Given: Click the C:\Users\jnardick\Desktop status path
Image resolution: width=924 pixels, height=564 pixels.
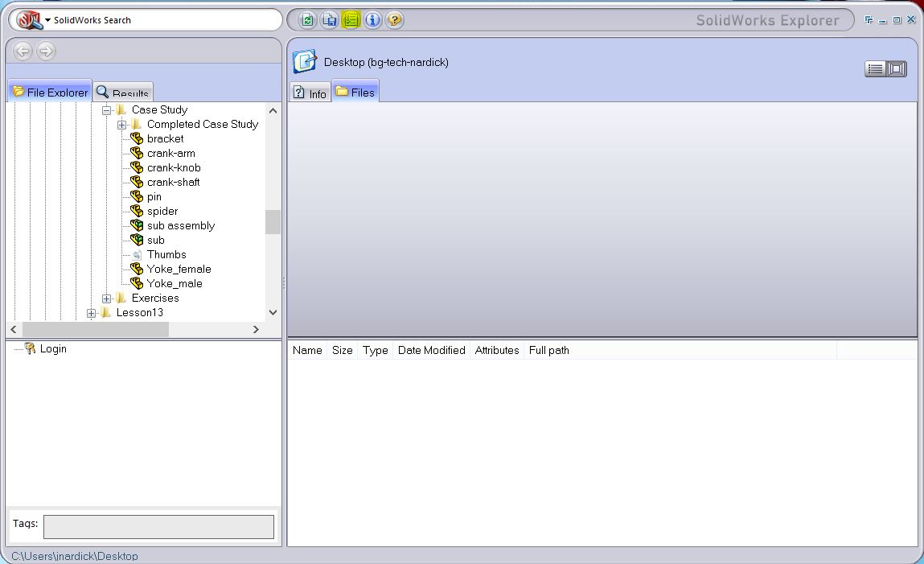Looking at the screenshot, I should 74,556.
